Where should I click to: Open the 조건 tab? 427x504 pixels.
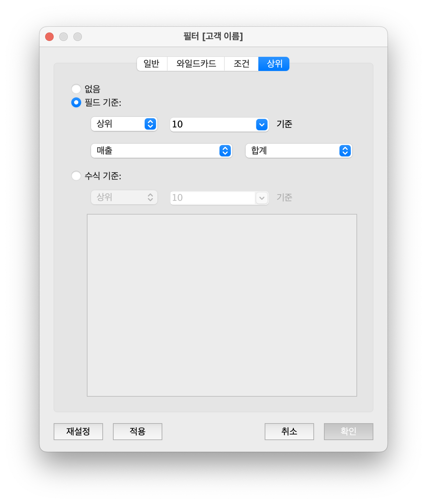[241, 64]
